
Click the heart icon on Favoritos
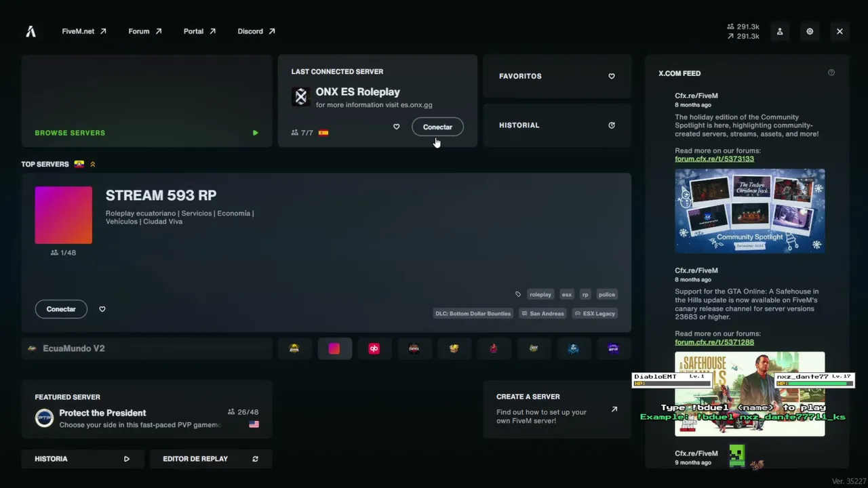612,77
